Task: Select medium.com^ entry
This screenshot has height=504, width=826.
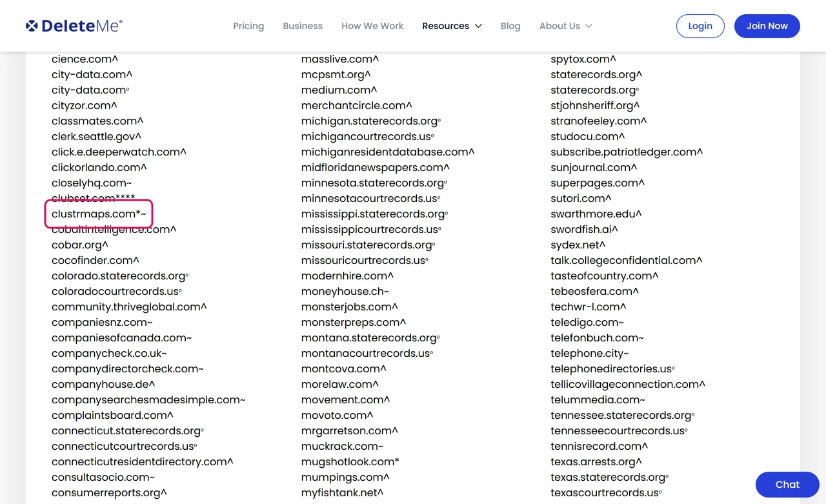Action: [339, 90]
